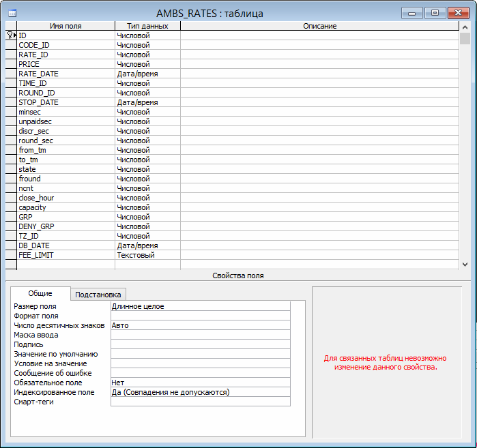Select row selector for the PRICE field
Viewport: 477px width, 448px height.
[11, 64]
